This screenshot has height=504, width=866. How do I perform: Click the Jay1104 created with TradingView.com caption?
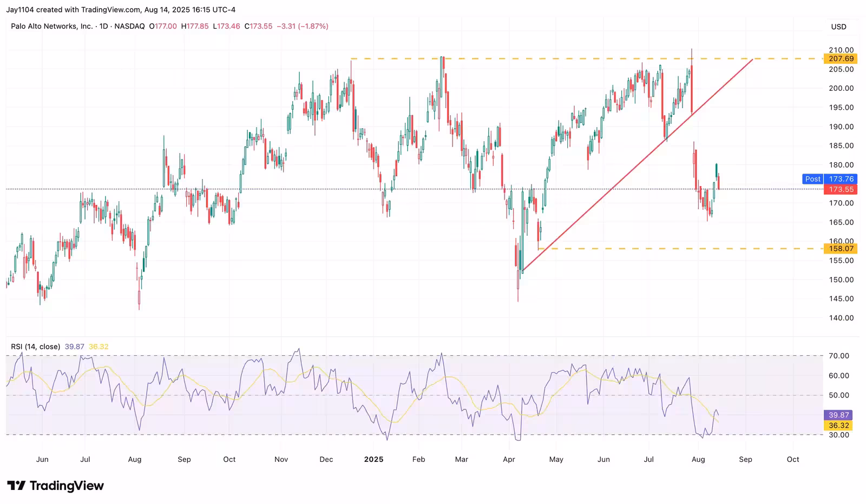click(x=121, y=10)
